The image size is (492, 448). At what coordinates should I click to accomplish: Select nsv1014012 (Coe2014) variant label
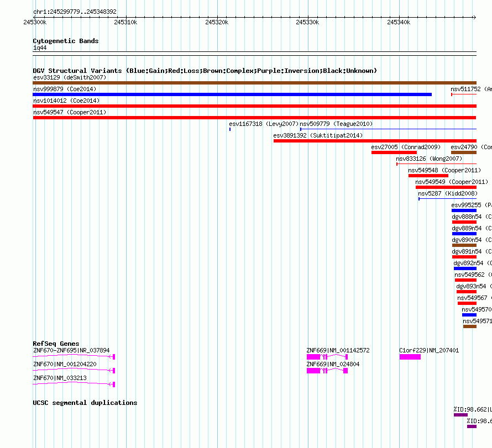[x=66, y=101]
